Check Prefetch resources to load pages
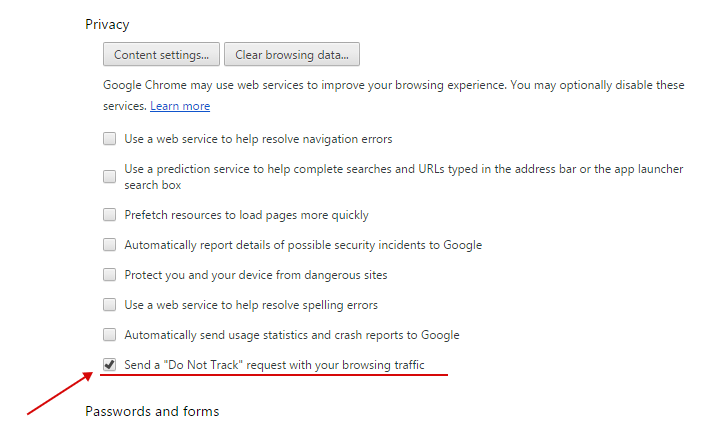Image resolution: width=719 pixels, height=429 pixels. [x=110, y=215]
